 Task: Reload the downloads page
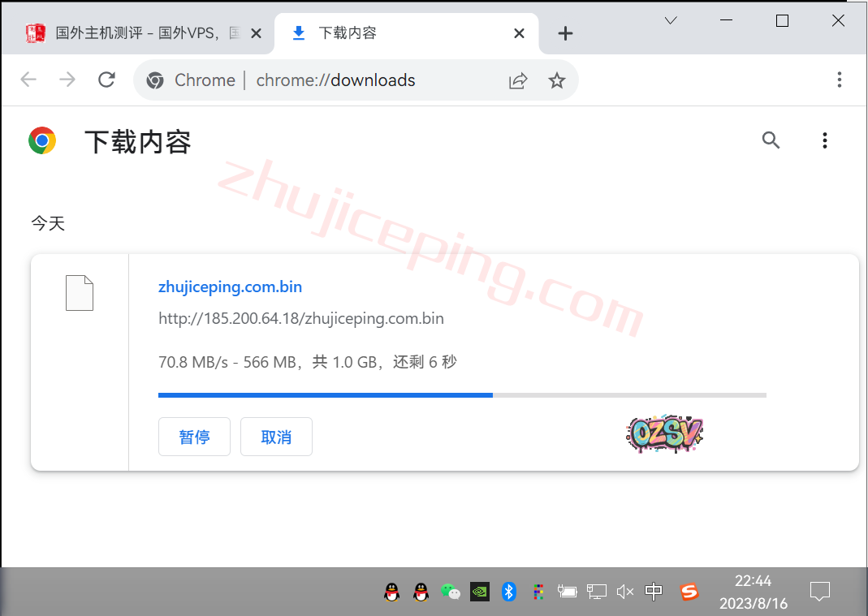click(106, 80)
